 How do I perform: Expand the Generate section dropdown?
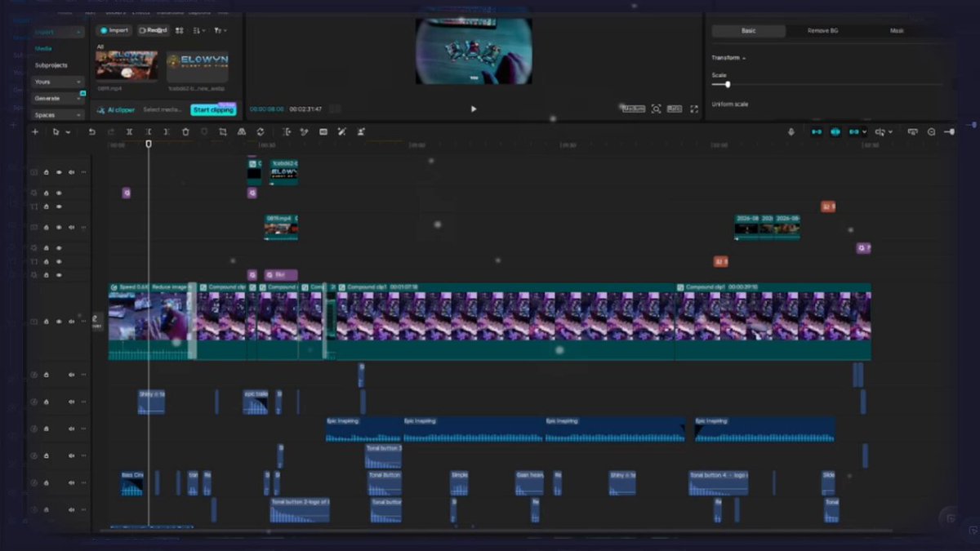[58, 98]
